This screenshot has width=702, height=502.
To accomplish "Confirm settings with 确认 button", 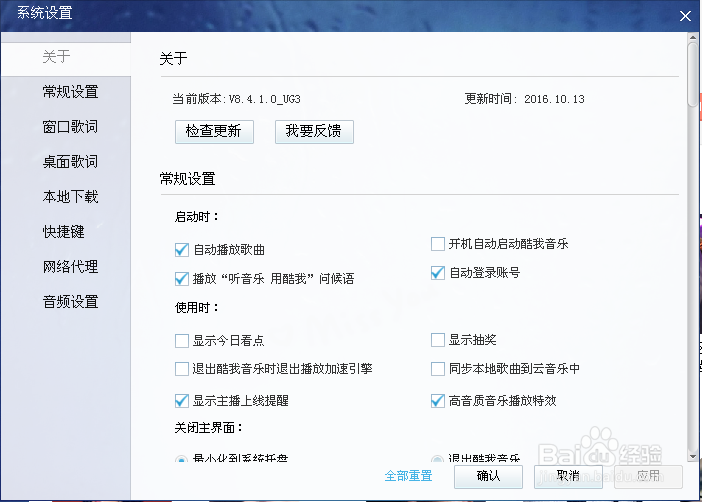I will coord(488,476).
